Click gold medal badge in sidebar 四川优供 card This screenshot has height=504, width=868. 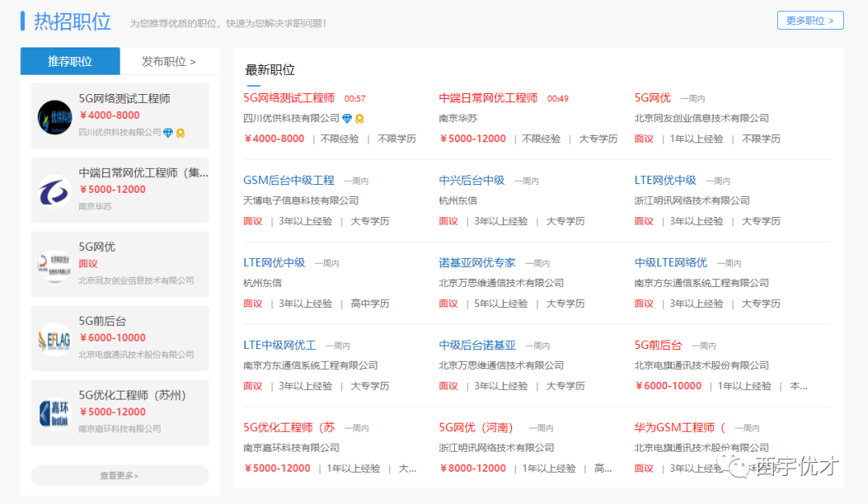[181, 133]
